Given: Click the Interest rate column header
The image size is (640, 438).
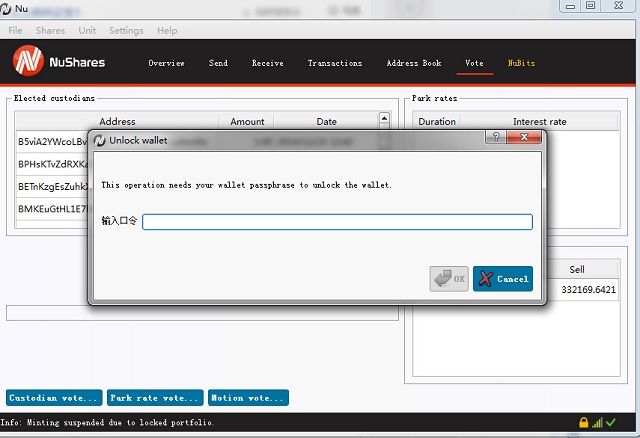Looking at the screenshot, I should (540, 122).
